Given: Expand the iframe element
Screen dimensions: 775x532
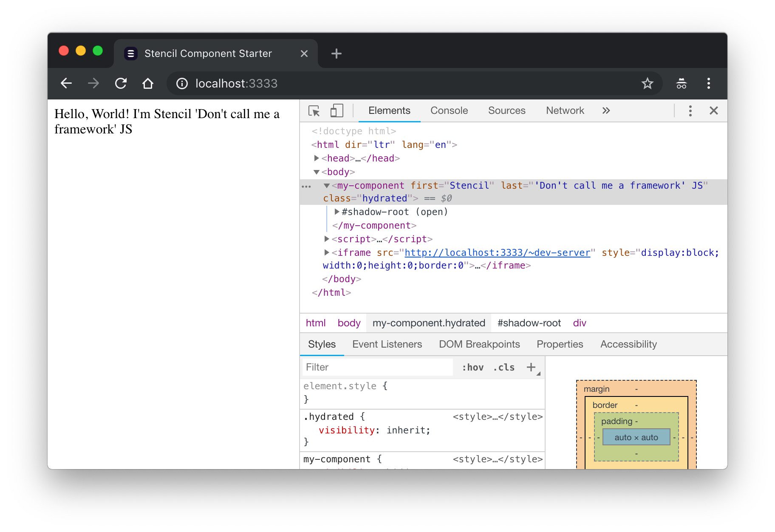Looking at the screenshot, I should tap(327, 252).
